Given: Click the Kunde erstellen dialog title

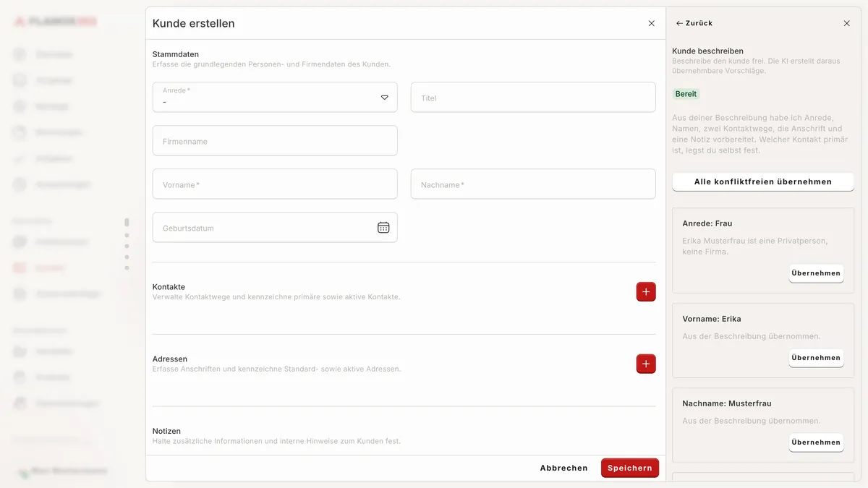Looking at the screenshot, I should tap(194, 23).
